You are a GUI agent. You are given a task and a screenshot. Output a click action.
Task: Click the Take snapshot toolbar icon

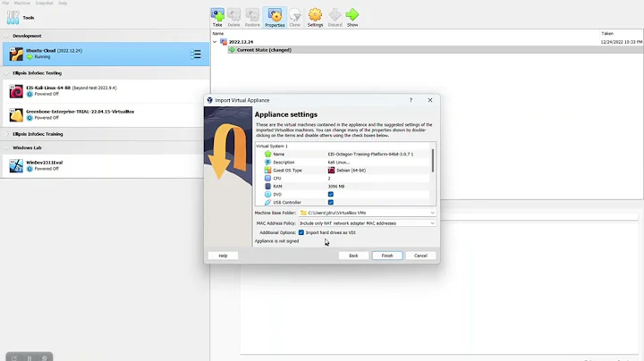pyautogui.click(x=217, y=17)
